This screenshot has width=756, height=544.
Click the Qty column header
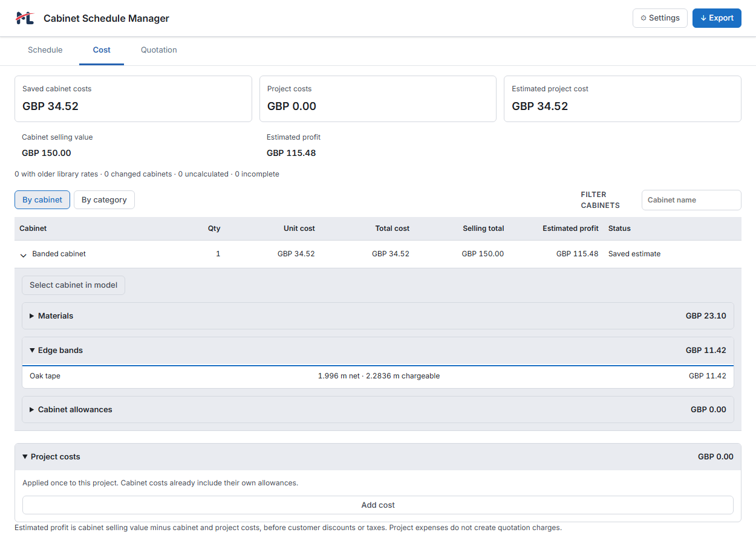tap(214, 228)
